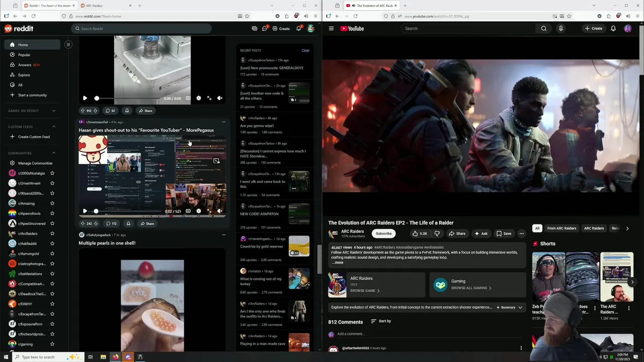644x362 pixels.
Task: Expand description with ...more
Action: (x=338, y=262)
